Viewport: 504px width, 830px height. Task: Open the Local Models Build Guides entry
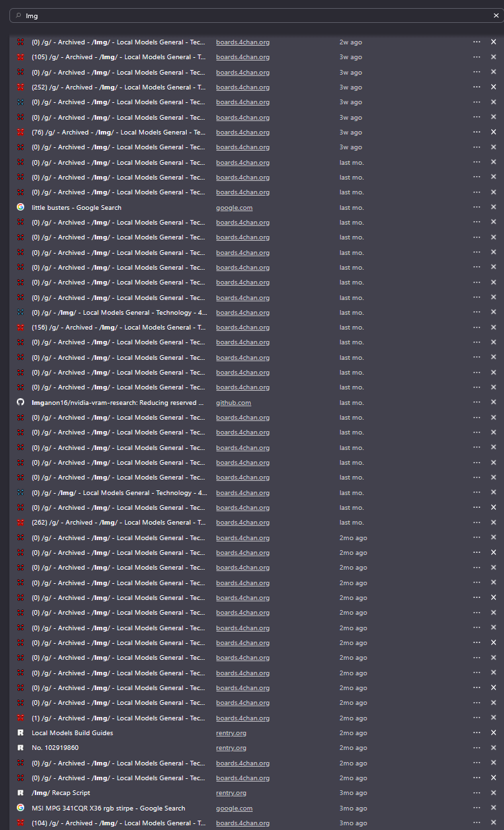pyautogui.click(x=73, y=733)
